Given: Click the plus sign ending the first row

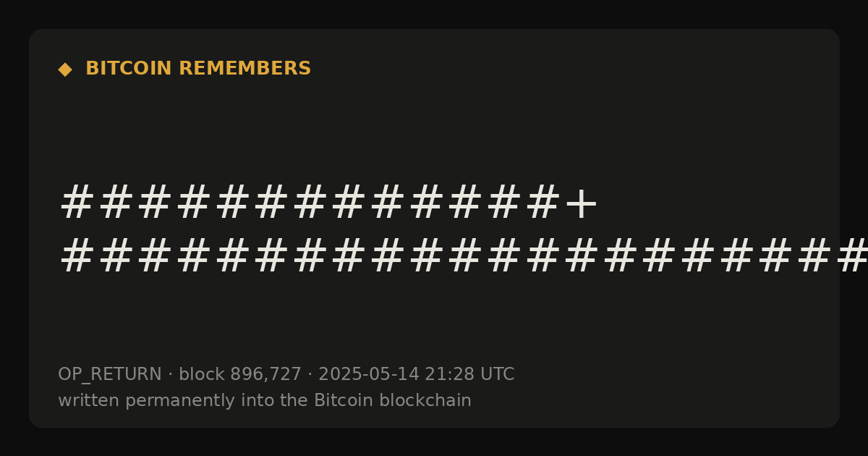Looking at the screenshot, I should (582, 204).
